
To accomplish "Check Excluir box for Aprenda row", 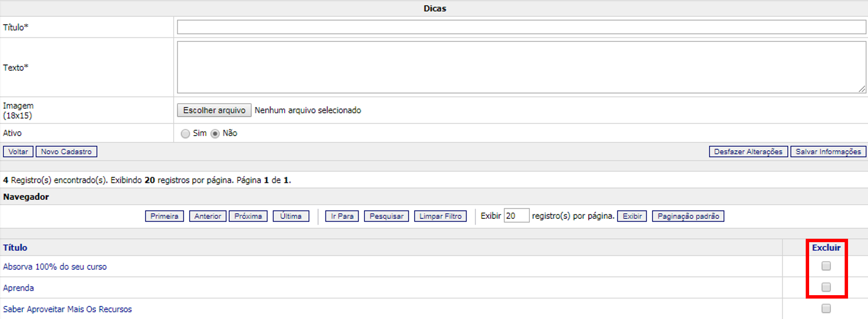I will pos(826,287).
